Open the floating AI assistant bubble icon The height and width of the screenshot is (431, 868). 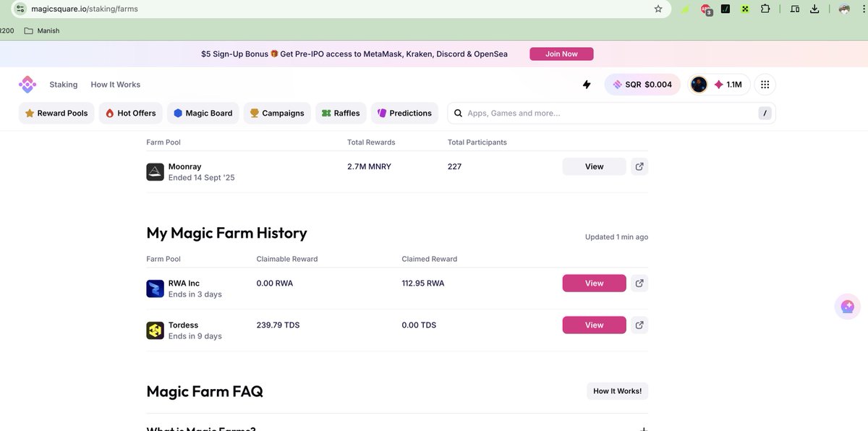coord(848,307)
